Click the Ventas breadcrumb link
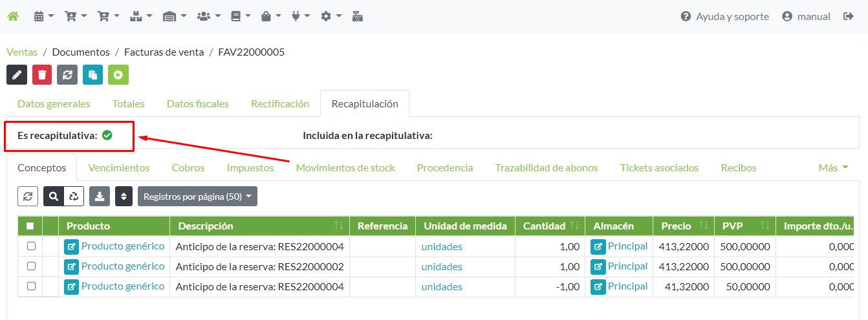This screenshot has width=868, height=320. (22, 52)
